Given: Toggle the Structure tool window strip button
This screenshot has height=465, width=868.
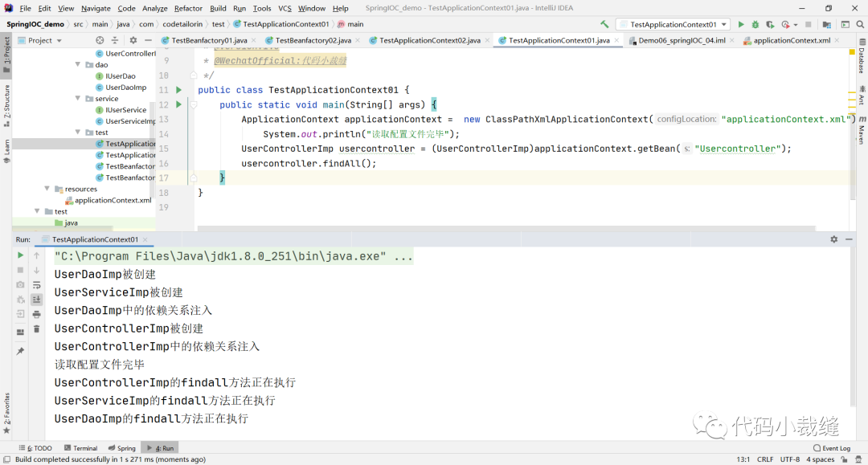Looking at the screenshot, I should click(6, 106).
